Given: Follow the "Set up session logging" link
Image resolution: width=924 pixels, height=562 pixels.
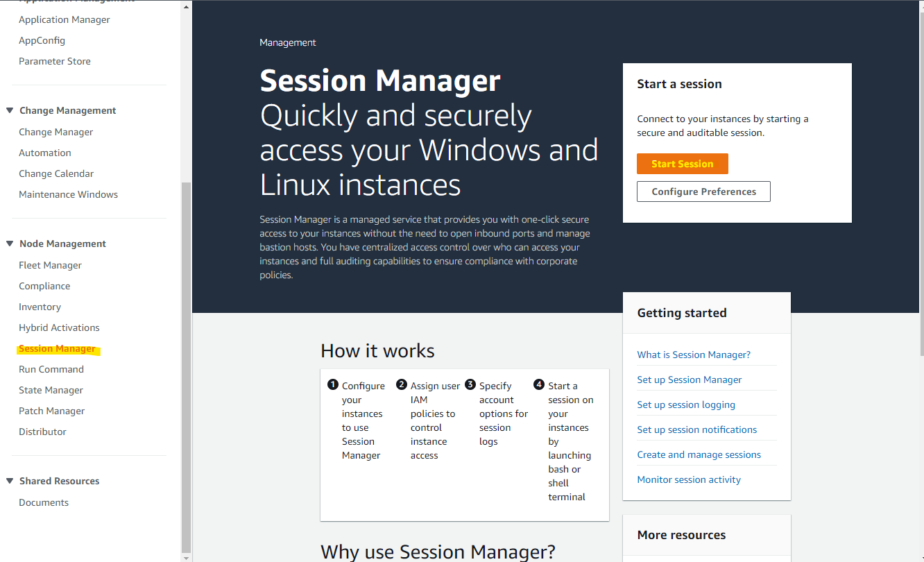Looking at the screenshot, I should 686,405.
